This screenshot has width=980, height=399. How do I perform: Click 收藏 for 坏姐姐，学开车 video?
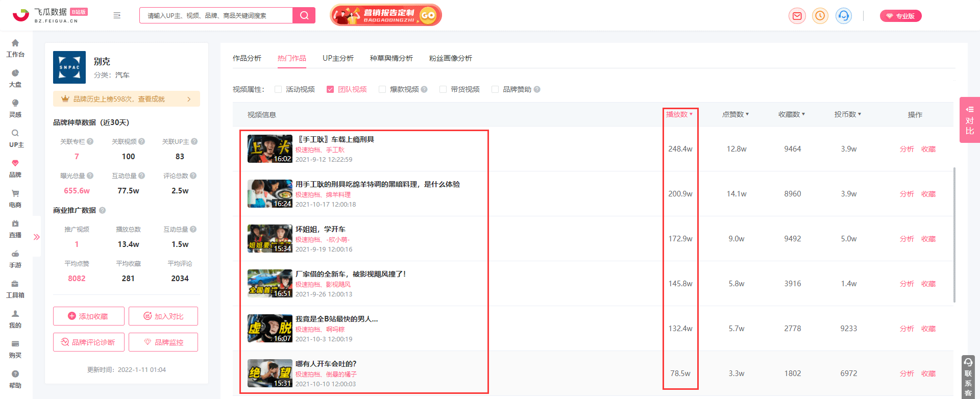coord(928,239)
